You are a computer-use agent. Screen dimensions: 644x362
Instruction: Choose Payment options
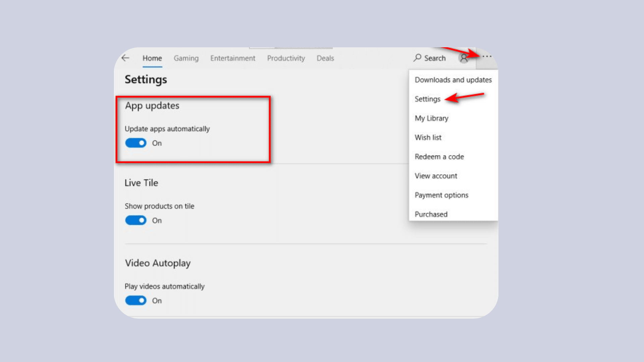pyautogui.click(x=441, y=195)
